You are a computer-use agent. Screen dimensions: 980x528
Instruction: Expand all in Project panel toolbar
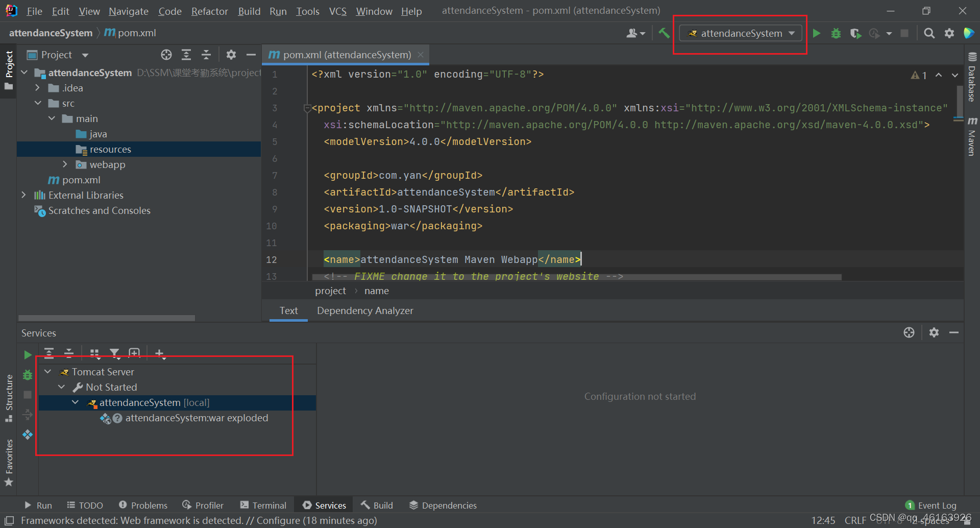pos(186,55)
